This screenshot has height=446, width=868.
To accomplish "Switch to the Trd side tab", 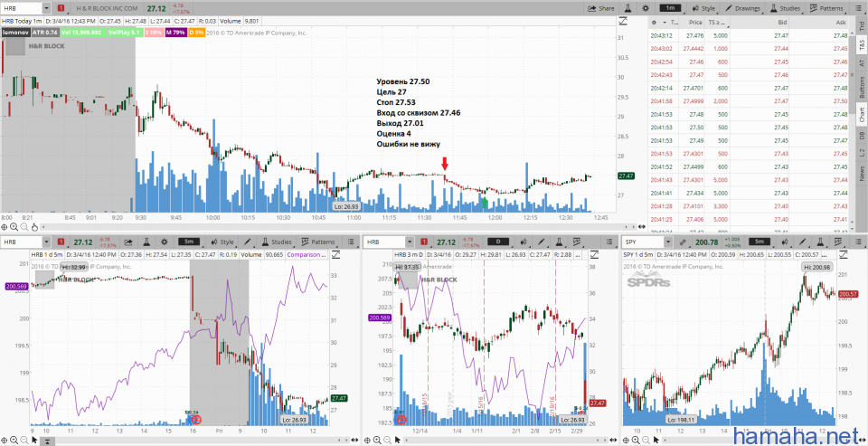I will coord(861,25).
